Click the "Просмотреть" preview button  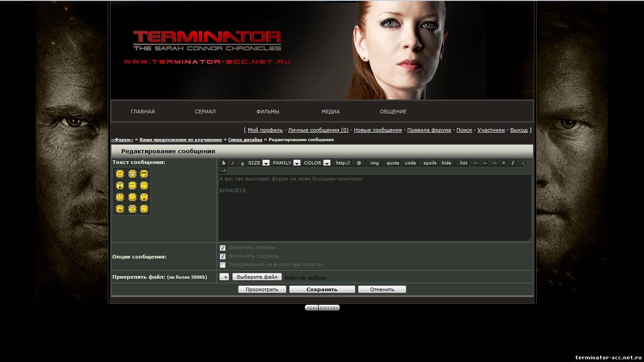coord(262,289)
